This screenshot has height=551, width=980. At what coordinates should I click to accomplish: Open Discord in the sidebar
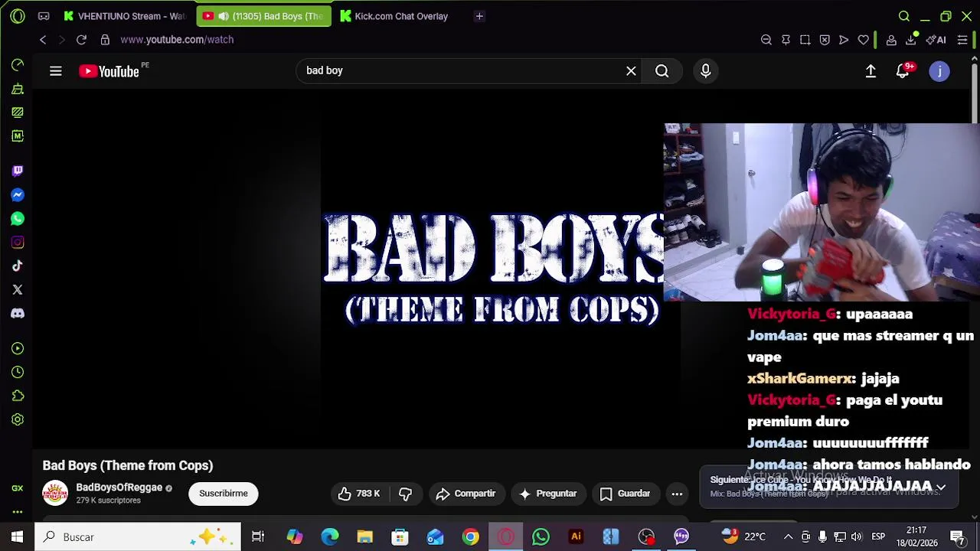(x=18, y=314)
